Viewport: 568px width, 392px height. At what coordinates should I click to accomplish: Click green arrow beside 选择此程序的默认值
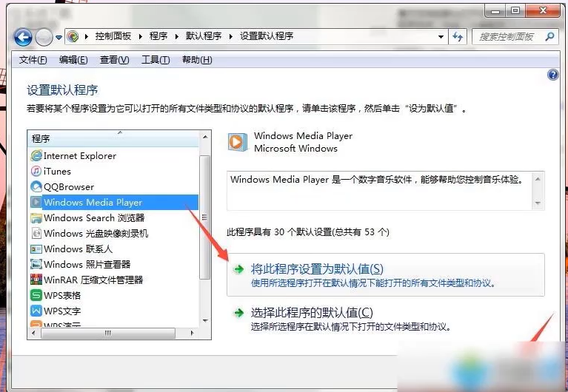tap(238, 313)
